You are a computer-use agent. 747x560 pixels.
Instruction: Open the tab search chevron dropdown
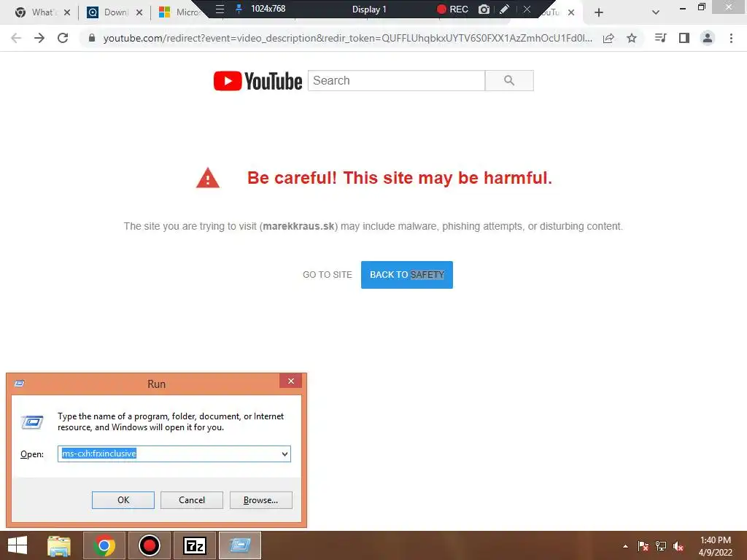click(x=656, y=12)
